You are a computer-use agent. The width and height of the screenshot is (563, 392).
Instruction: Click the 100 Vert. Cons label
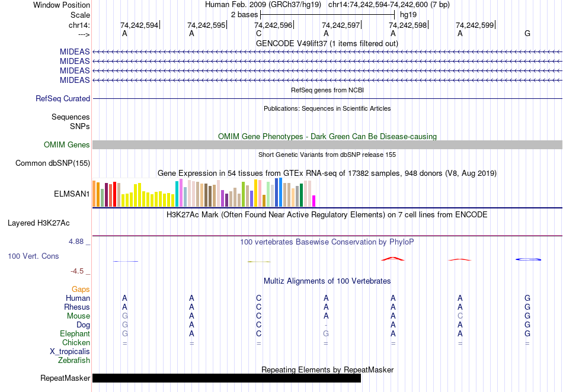tap(33, 256)
